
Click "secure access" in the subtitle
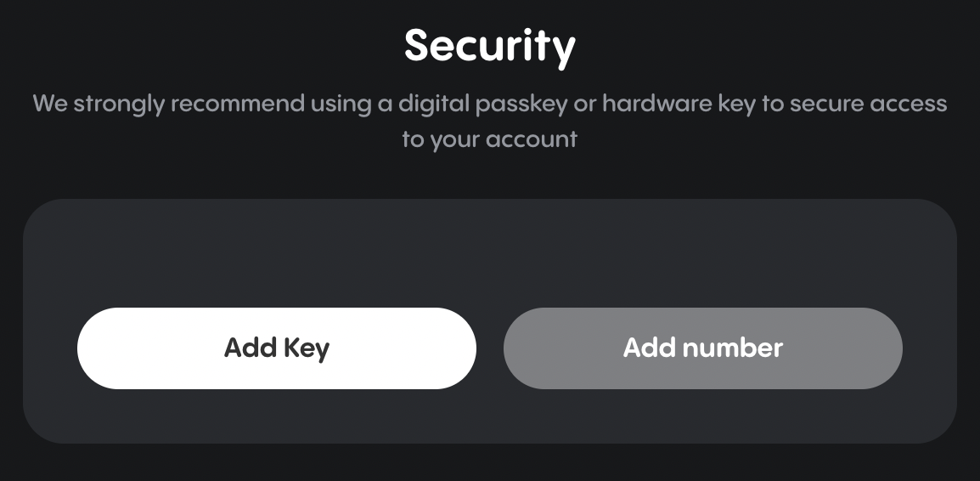(869, 104)
